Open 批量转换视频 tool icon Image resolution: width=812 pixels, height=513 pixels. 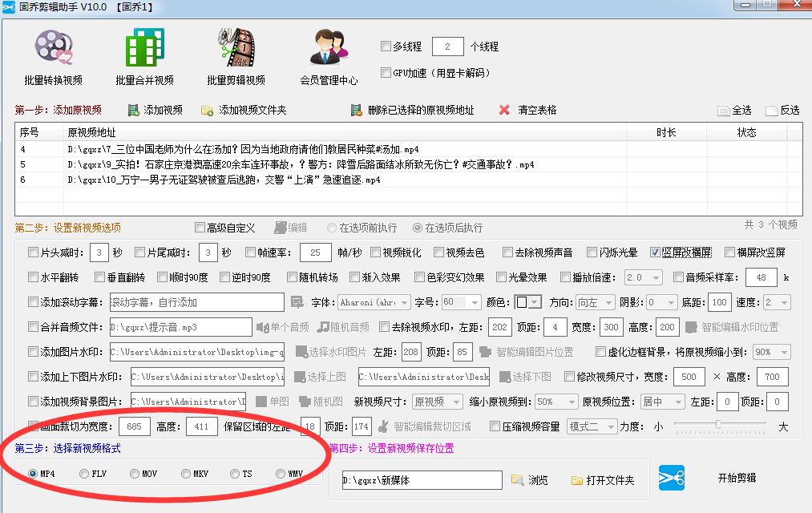click(x=54, y=47)
